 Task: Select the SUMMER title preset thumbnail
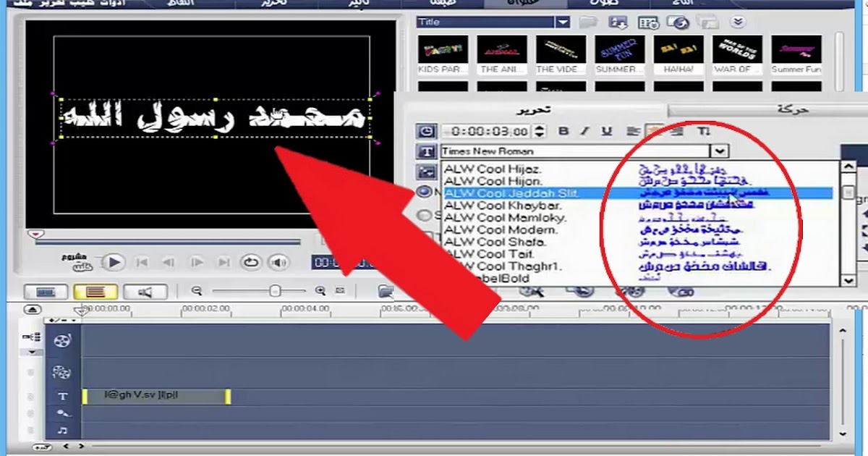(620, 54)
